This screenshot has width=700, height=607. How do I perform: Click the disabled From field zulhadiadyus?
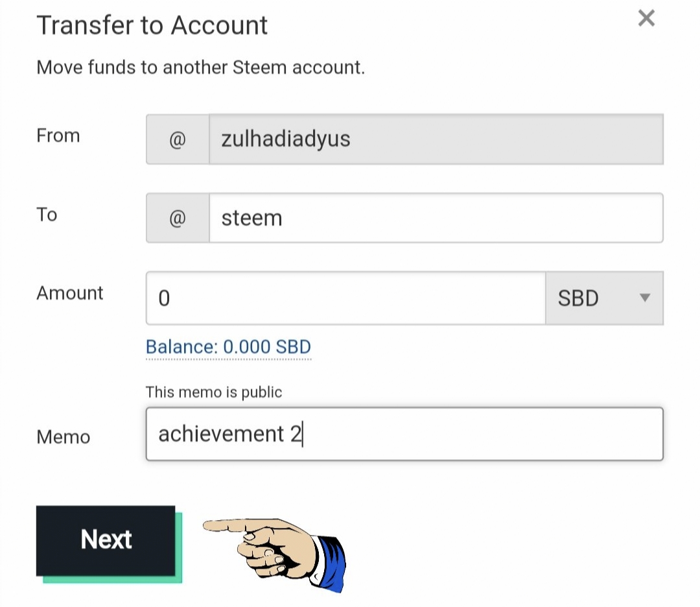click(435, 139)
